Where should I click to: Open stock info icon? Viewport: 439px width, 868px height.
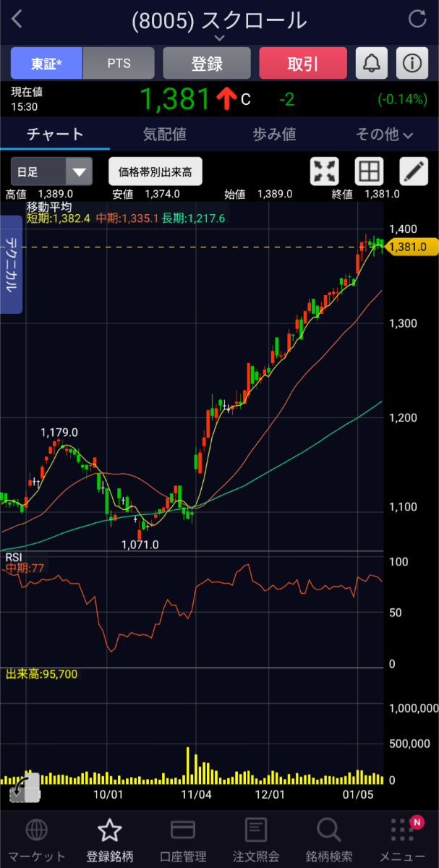tap(412, 64)
